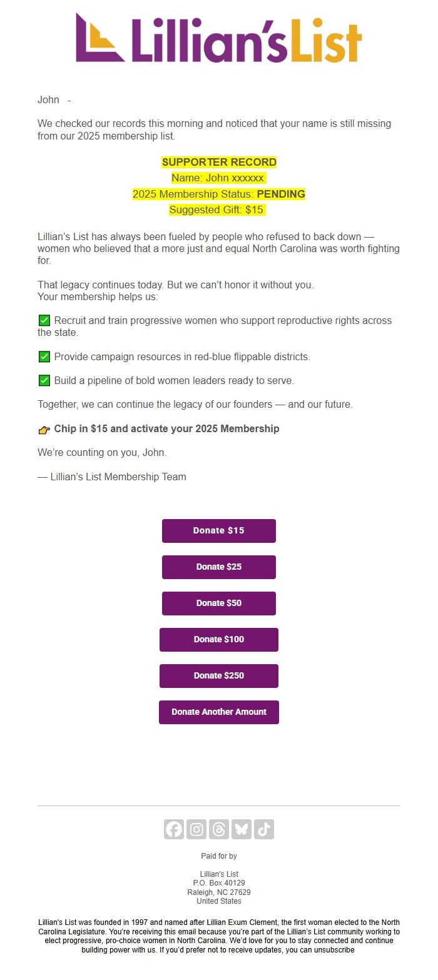Click the highlighted "Suggested Gift: $15" text
The height and width of the screenshot is (980, 438).
click(217, 210)
